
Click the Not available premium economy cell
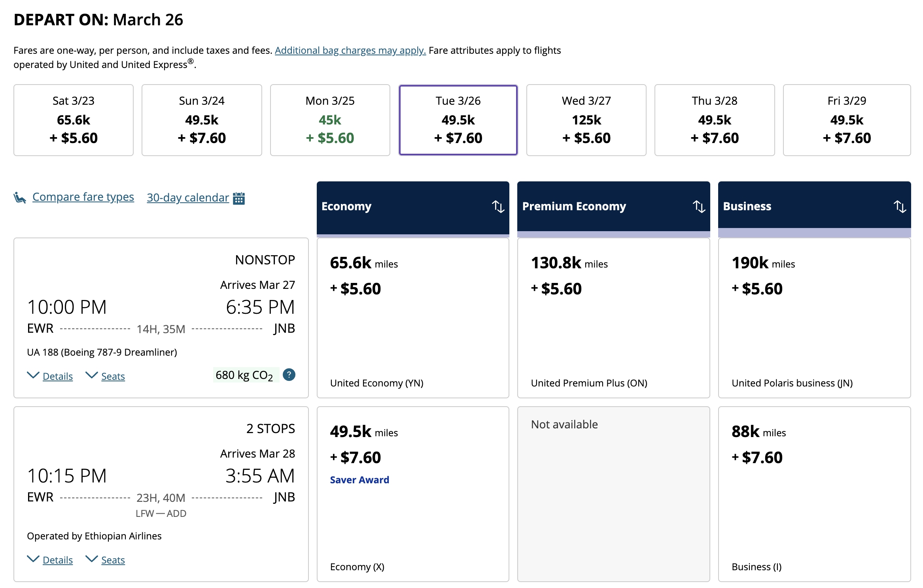click(614, 494)
